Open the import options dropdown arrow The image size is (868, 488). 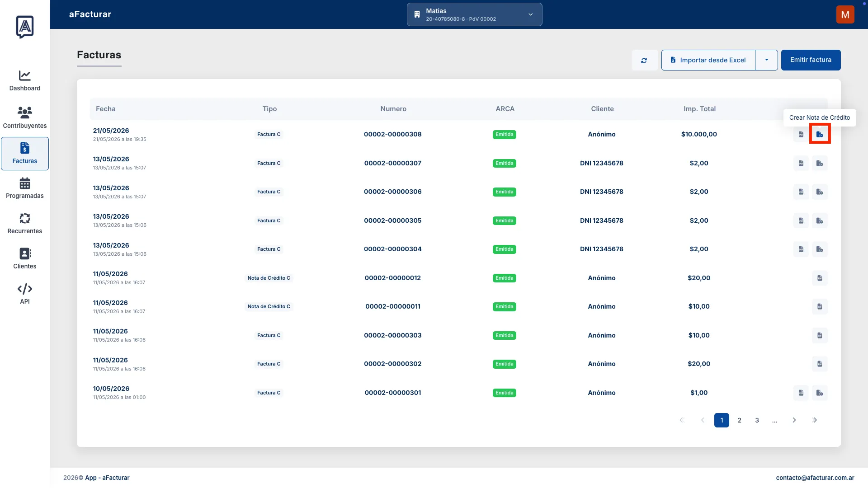tap(766, 60)
